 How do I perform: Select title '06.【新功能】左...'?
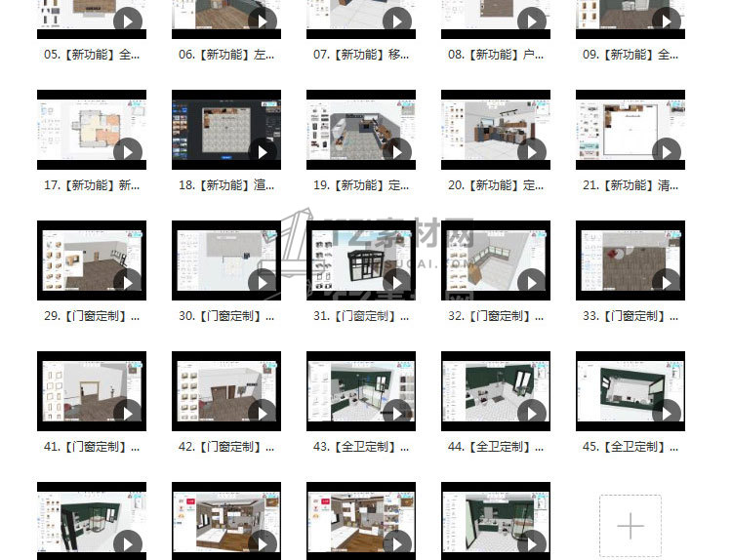(226, 55)
